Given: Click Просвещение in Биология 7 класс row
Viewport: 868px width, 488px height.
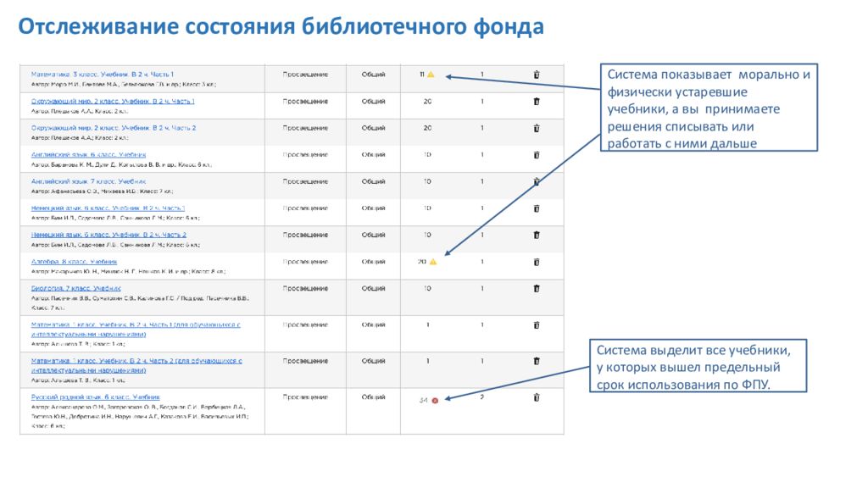Looking at the screenshot, I should [305, 288].
